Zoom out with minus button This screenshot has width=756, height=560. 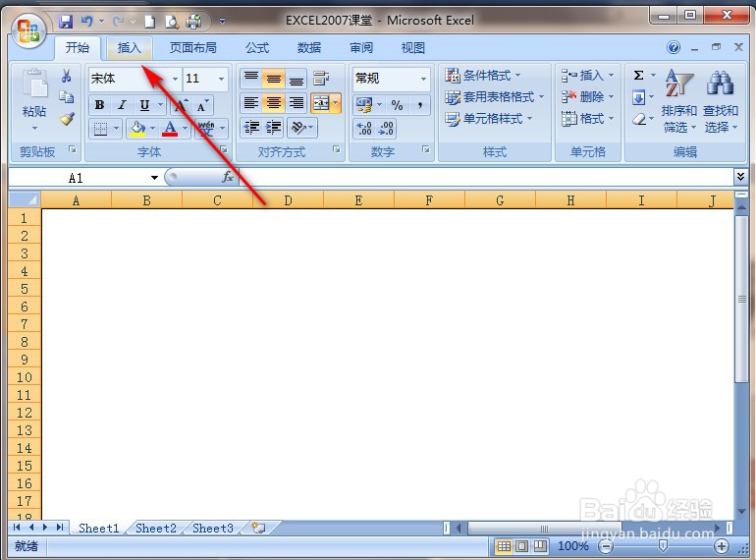point(606,546)
